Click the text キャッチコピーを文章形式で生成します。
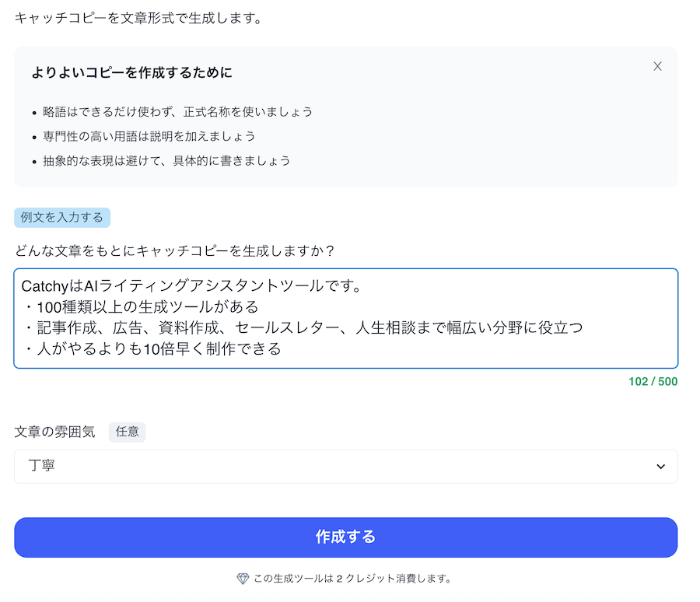 coord(138,19)
